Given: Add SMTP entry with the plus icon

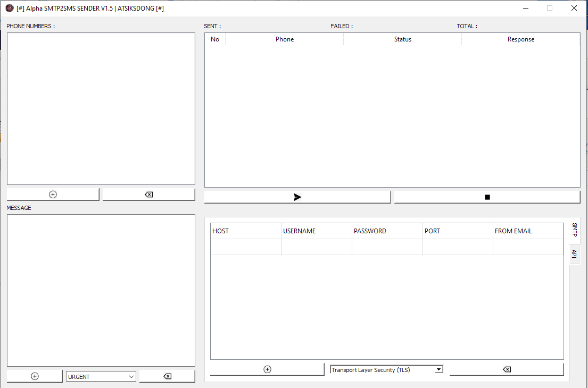Looking at the screenshot, I should [x=267, y=369].
